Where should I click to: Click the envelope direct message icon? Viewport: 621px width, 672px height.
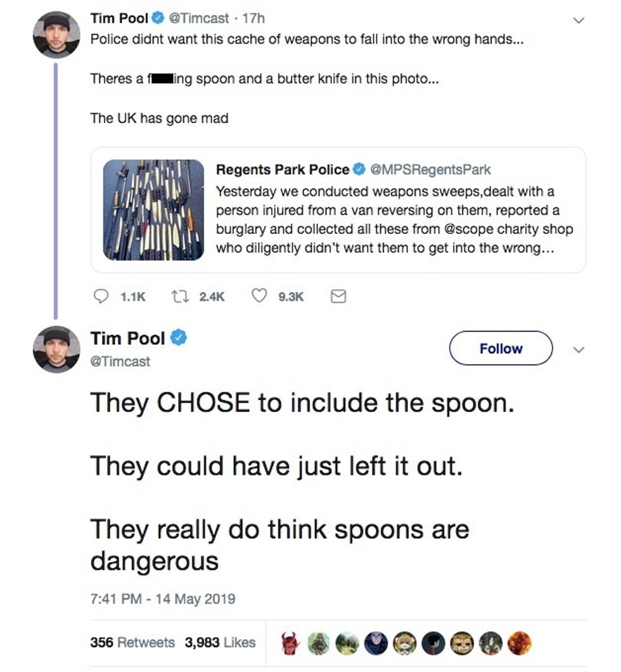(339, 296)
